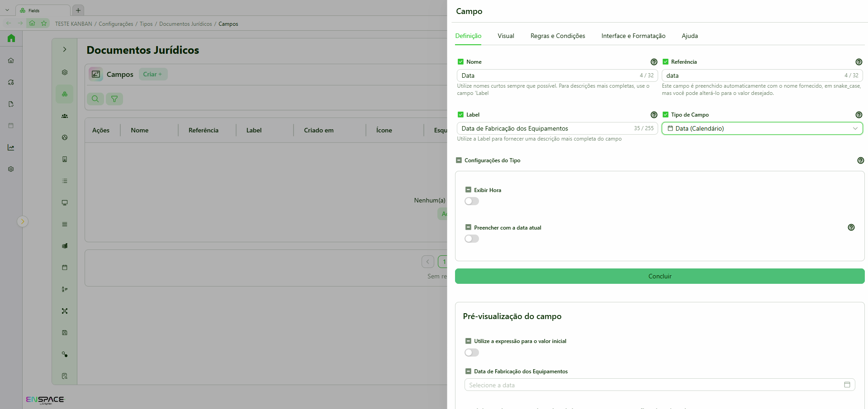Select the horizontal lines icon in sidebar
The height and width of the screenshot is (409, 868).
click(x=65, y=224)
